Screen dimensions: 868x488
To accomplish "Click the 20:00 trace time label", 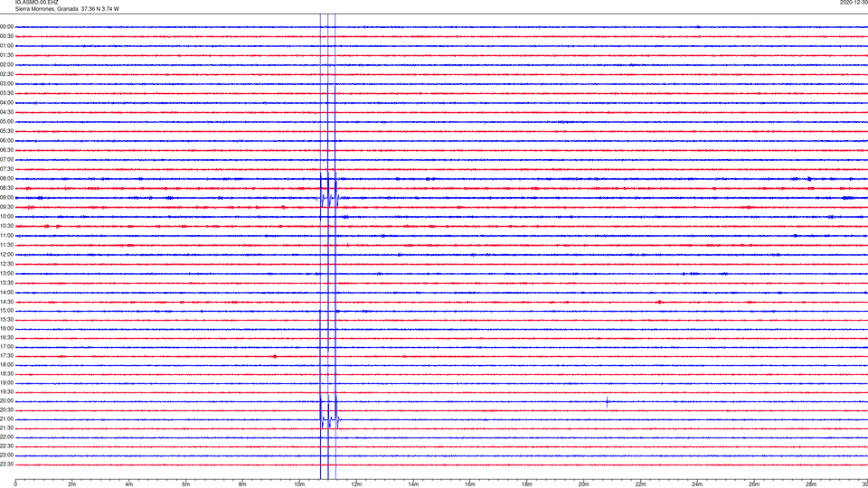I will click(x=6, y=401).
